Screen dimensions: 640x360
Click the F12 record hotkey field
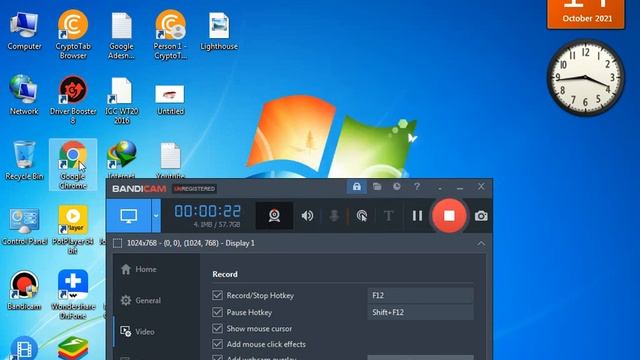[x=420, y=295]
